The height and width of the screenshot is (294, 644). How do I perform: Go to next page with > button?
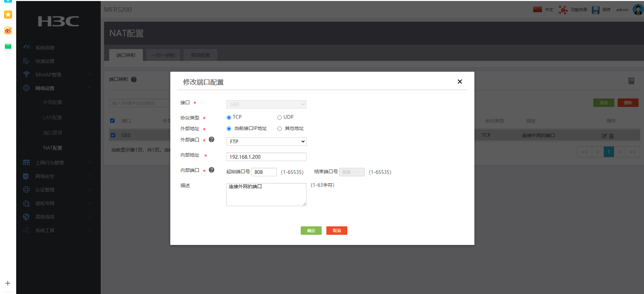pos(620,152)
